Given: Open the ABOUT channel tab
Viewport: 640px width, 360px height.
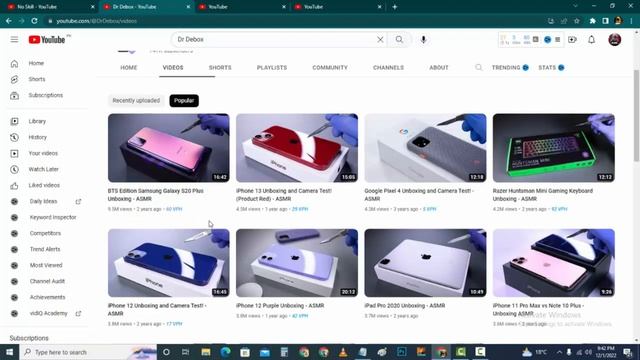Looking at the screenshot, I should click(439, 67).
